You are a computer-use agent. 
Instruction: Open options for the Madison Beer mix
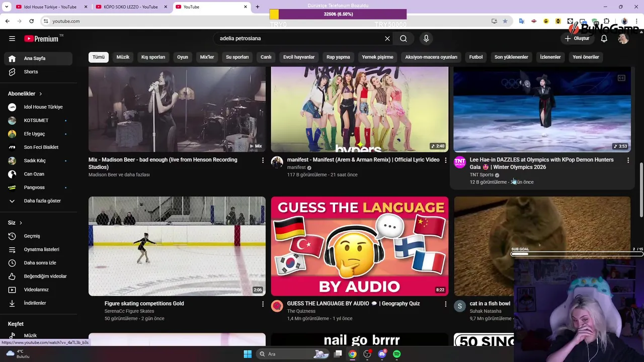click(x=263, y=160)
